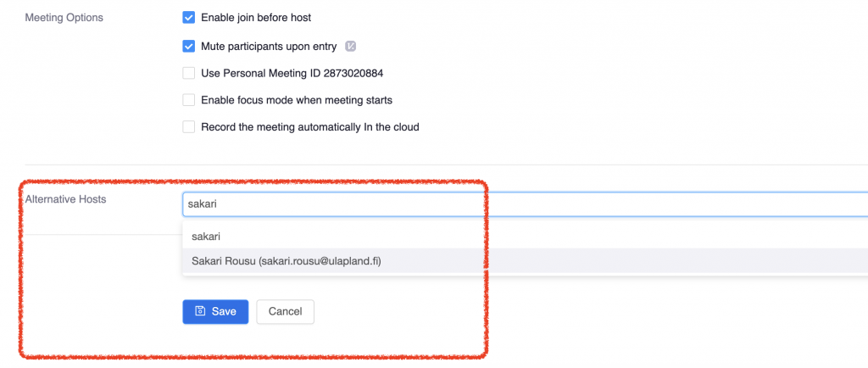The image size is (868, 368).
Task: Click the Save button text
Action: point(224,311)
